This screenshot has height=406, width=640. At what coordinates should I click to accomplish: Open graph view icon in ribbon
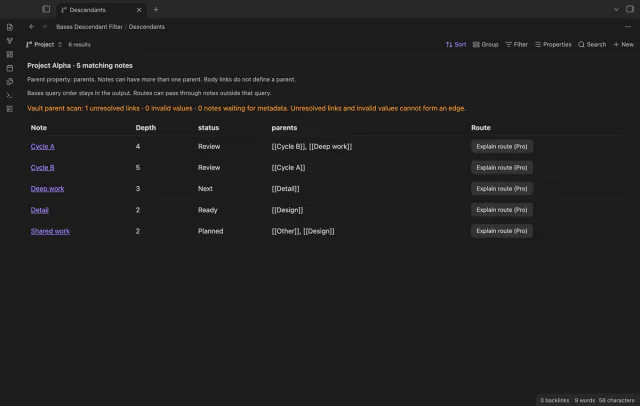pyautogui.click(x=10, y=41)
